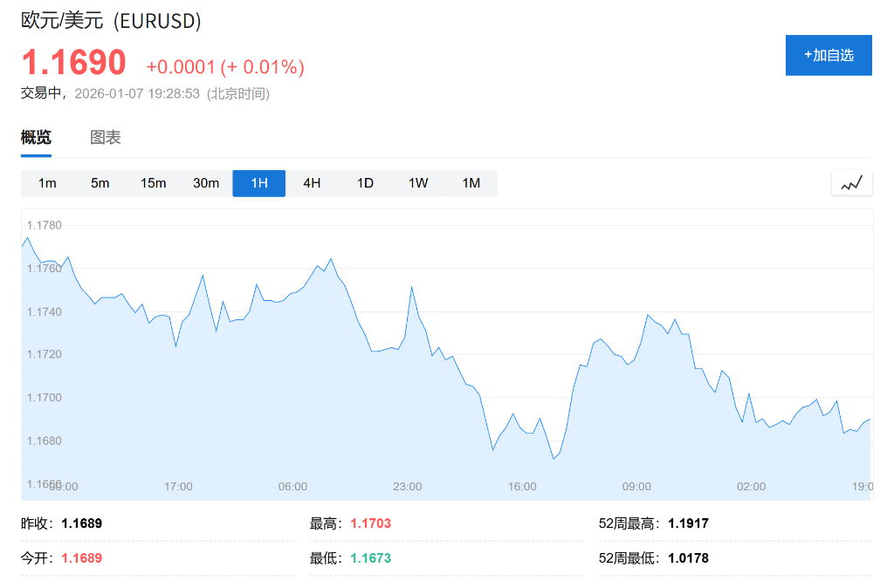
Task: Click the EURUSD title heading
Action: click(x=110, y=21)
